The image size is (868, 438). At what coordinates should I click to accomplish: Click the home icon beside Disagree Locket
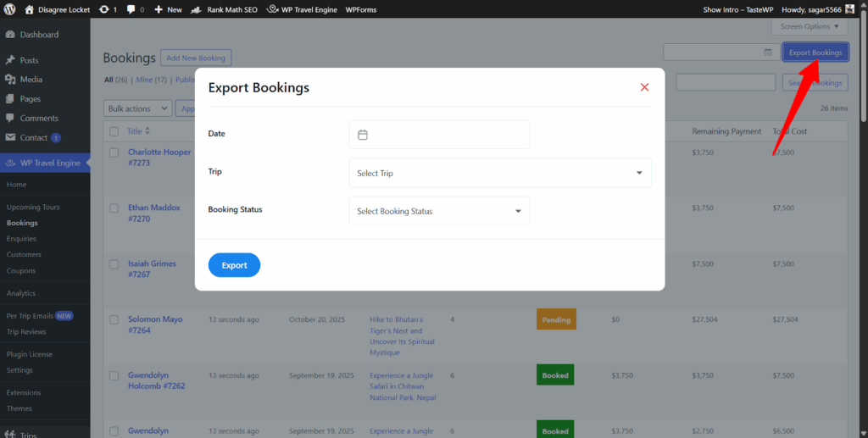tap(30, 9)
